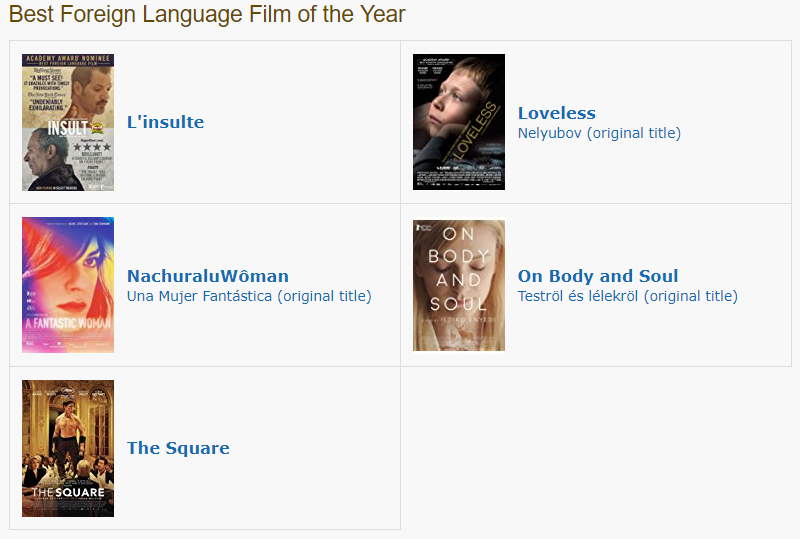Open the L'insulte title link

[165, 122]
